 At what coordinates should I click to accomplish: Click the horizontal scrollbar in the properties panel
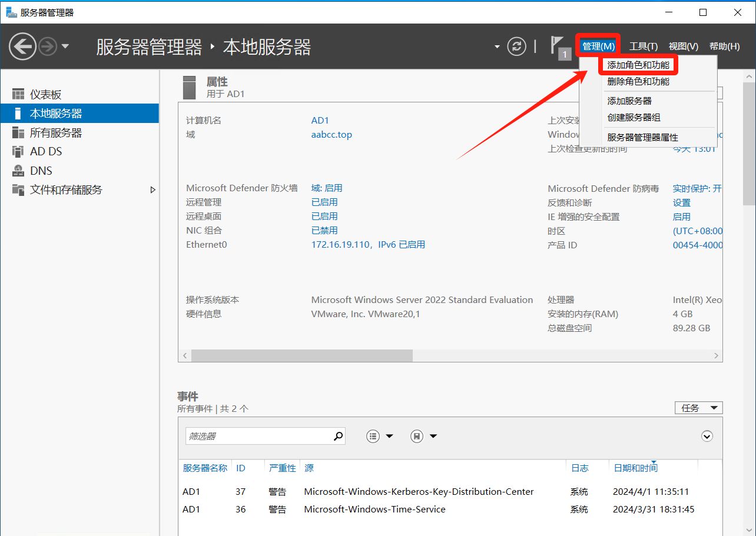click(301, 356)
